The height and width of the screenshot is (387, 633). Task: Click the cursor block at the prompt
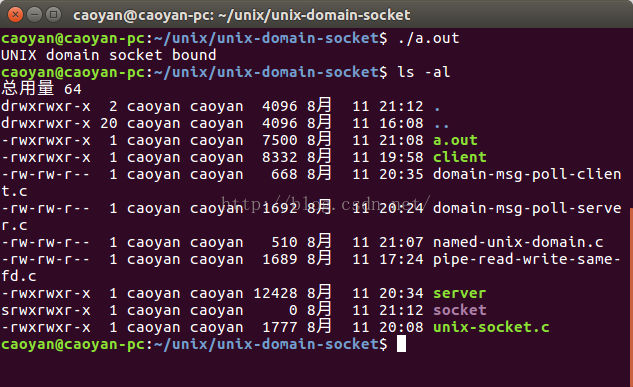401,344
